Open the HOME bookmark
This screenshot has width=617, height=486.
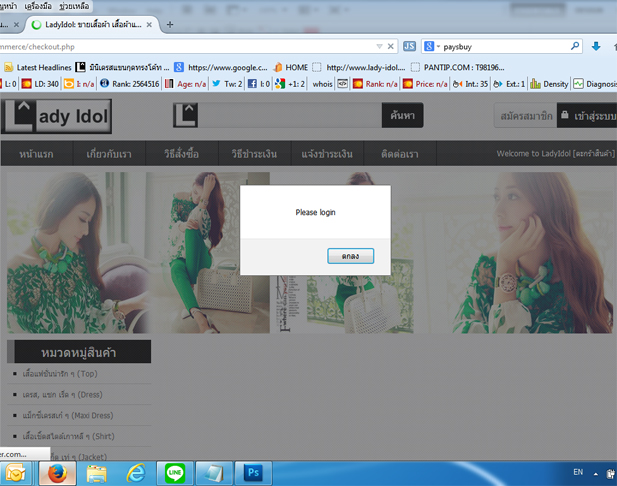(x=291, y=67)
